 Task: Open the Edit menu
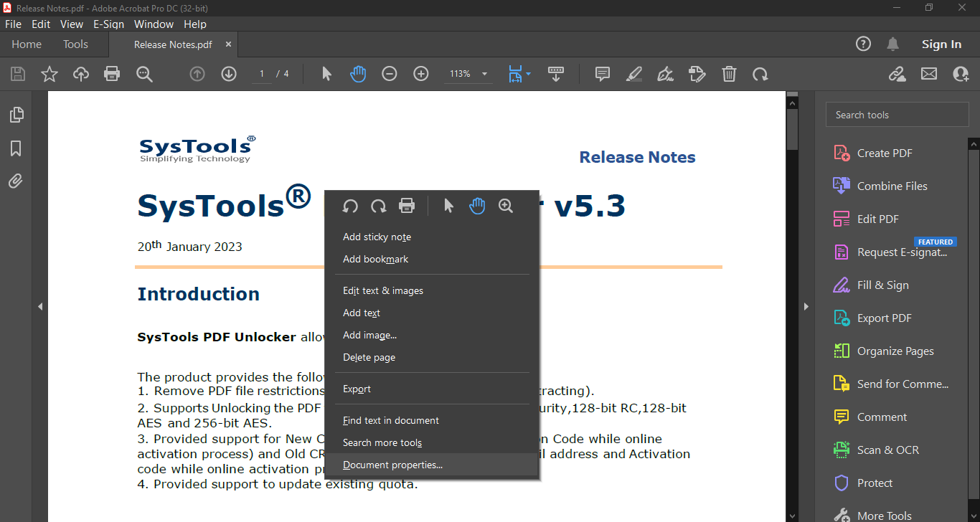click(x=41, y=24)
